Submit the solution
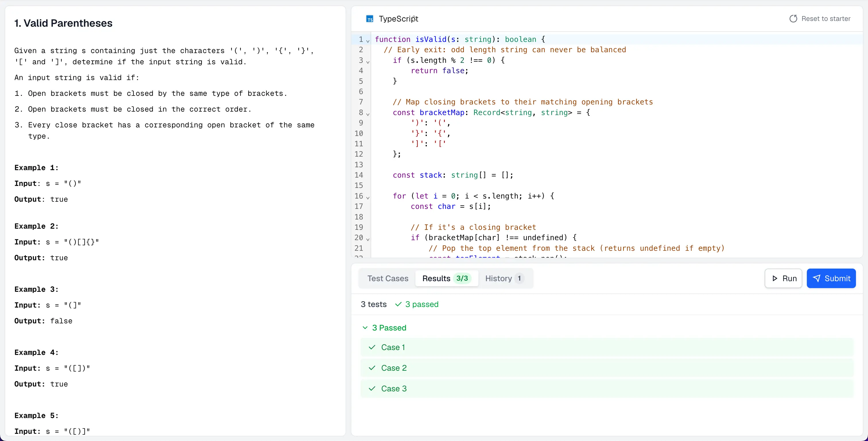The width and height of the screenshot is (868, 441). [831, 278]
